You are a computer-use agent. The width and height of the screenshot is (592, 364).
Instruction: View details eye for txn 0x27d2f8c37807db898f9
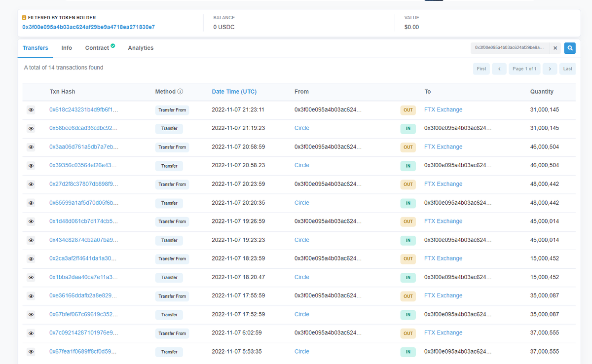click(31, 184)
